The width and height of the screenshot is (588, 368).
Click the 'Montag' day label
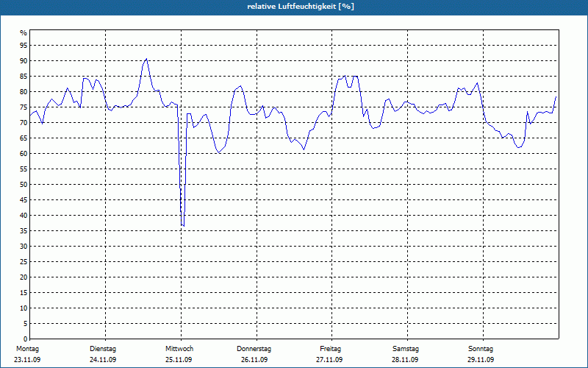(27, 349)
